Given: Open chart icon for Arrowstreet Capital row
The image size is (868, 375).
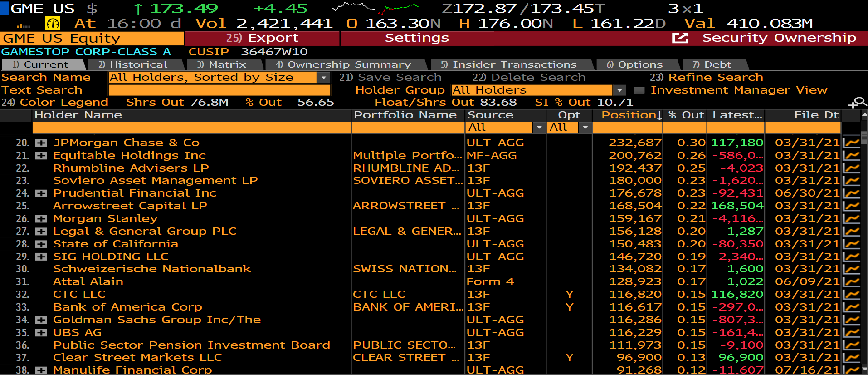Looking at the screenshot, I should [851, 206].
